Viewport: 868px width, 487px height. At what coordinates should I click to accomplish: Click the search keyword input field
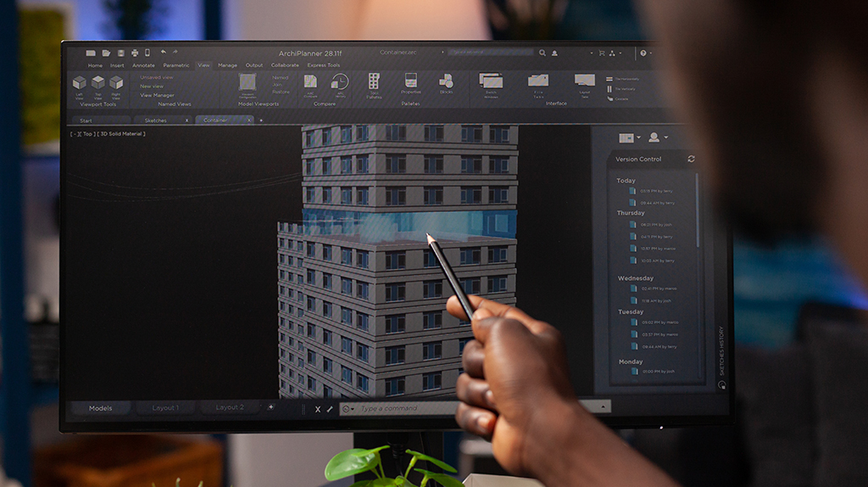pos(491,52)
